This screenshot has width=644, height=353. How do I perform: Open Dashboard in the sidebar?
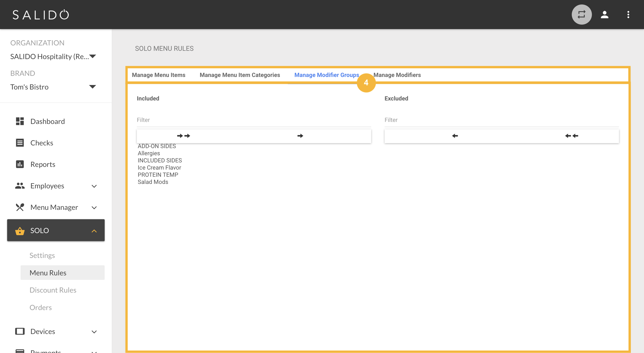click(47, 121)
